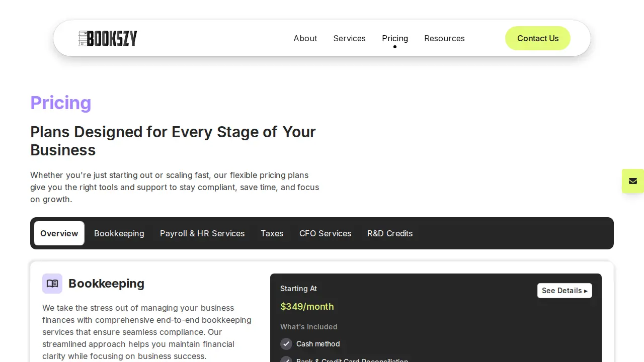Open the CFO Services tab
The image size is (644, 362).
(x=326, y=233)
